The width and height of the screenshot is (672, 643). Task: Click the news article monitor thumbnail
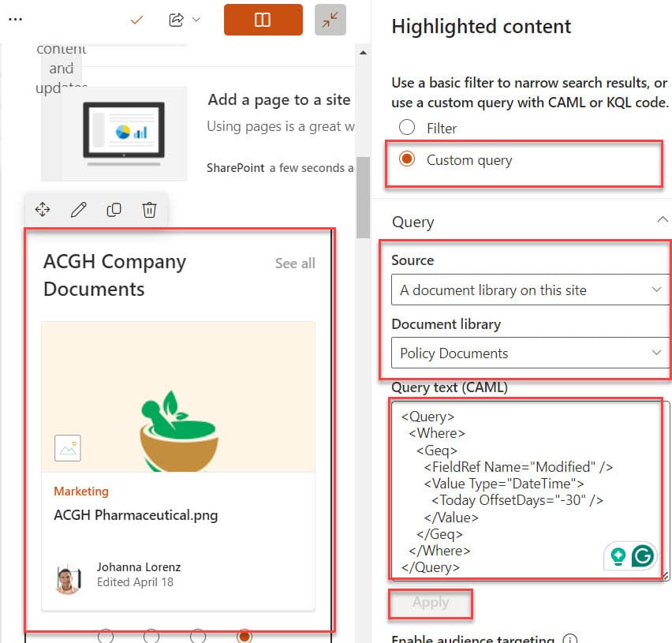(114, 134)
